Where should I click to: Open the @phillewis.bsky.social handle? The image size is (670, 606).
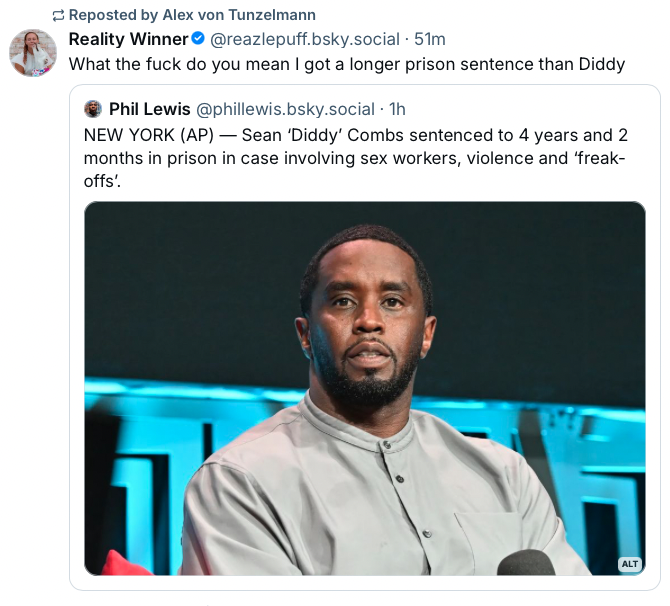click(285, 109)
